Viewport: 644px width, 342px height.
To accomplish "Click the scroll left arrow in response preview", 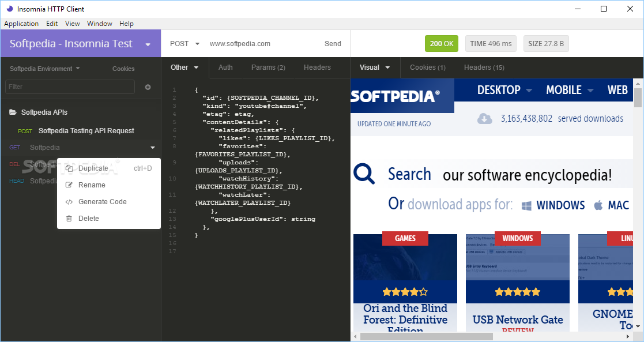I will (x=355, y=337).
